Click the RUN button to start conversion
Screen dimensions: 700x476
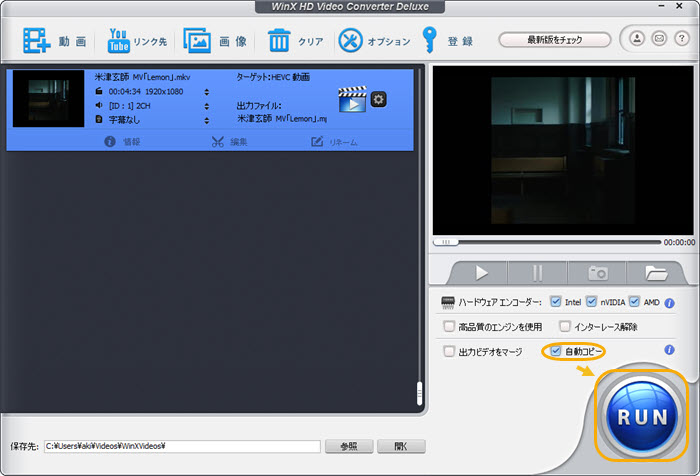642,417
